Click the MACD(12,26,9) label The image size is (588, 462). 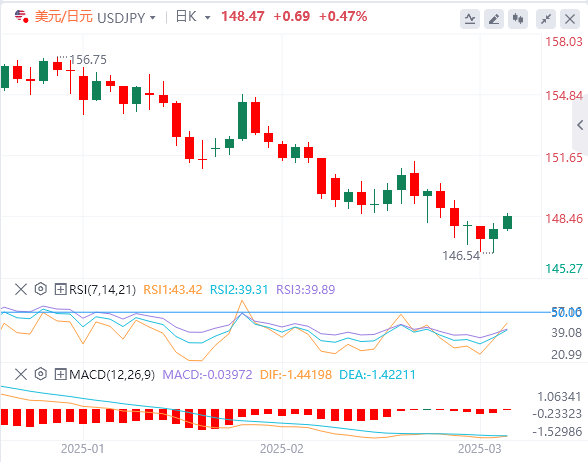pyautogui.click(x=112, y=375)
